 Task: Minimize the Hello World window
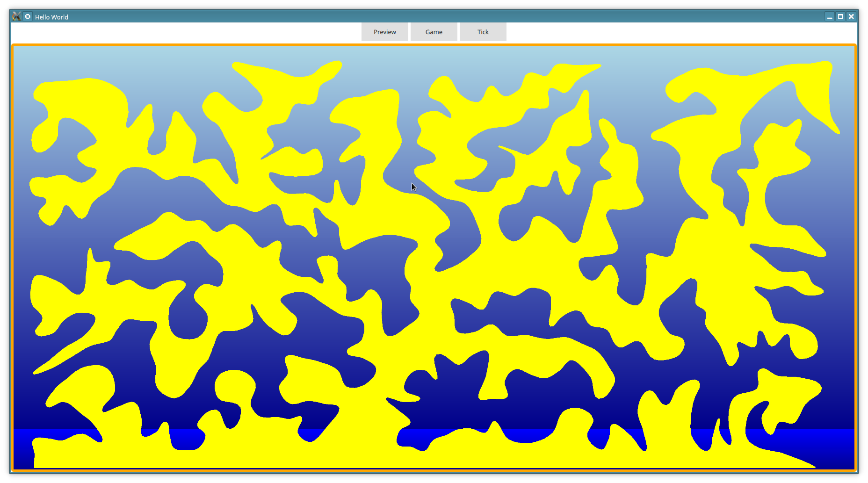[830, 16]
